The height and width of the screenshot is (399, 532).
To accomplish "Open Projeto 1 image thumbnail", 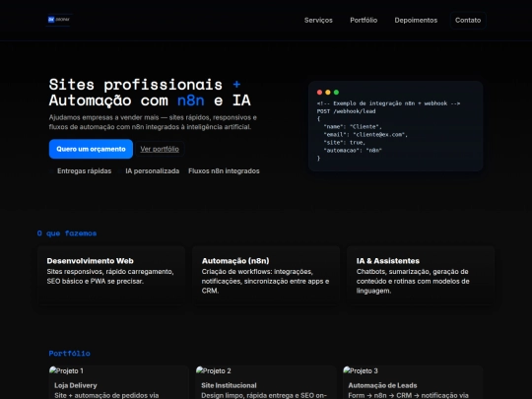I will (x=67, y=370).
